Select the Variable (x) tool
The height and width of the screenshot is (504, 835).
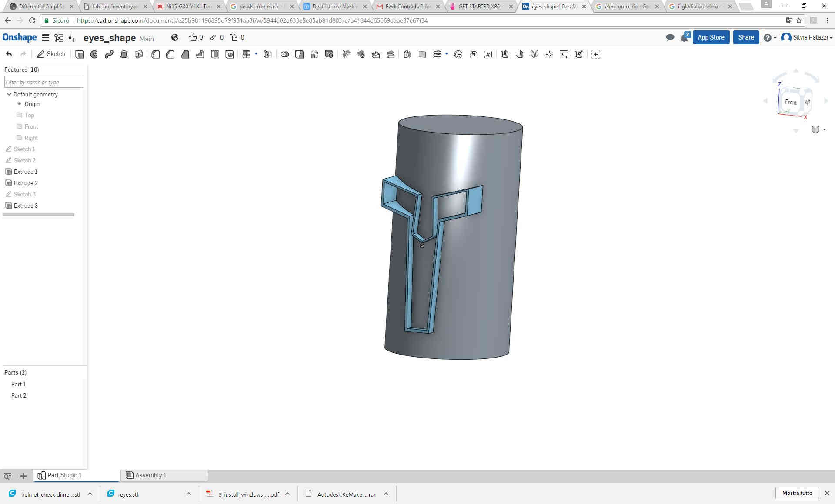pyautogui.click(x=488, y=54)
